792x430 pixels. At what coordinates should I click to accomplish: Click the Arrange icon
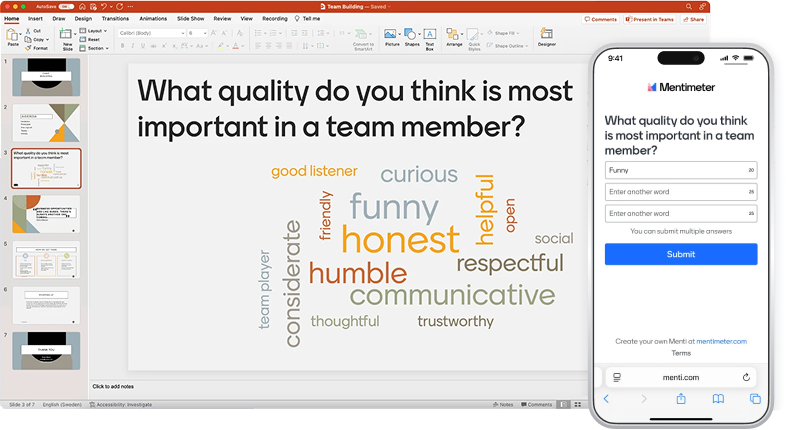[455, 36]
